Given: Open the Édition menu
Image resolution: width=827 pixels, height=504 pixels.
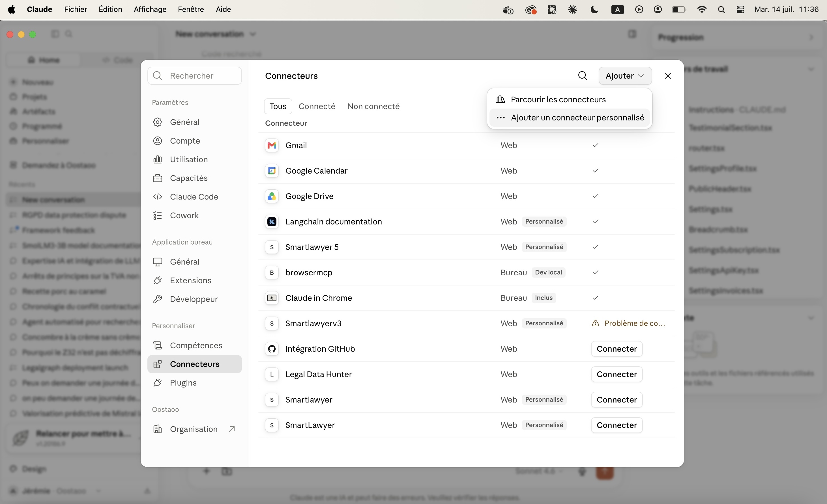Looking at the screenshot, I should pos(110,9).
